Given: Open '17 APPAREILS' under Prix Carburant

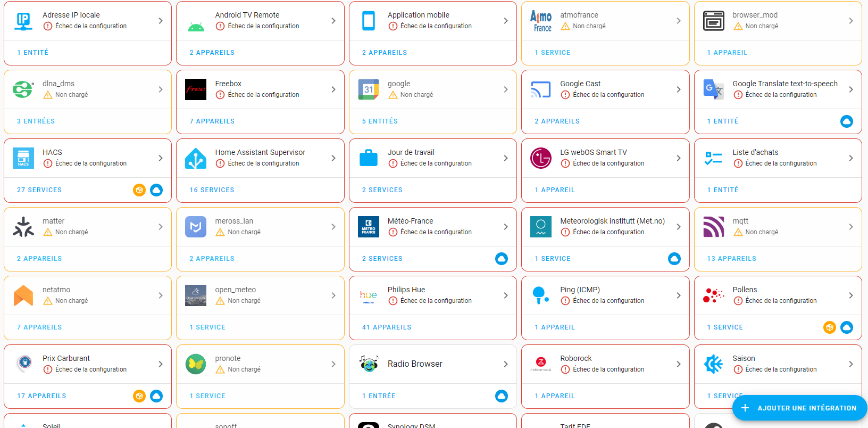Looking at the screenshot, I should tap(41, 396).
